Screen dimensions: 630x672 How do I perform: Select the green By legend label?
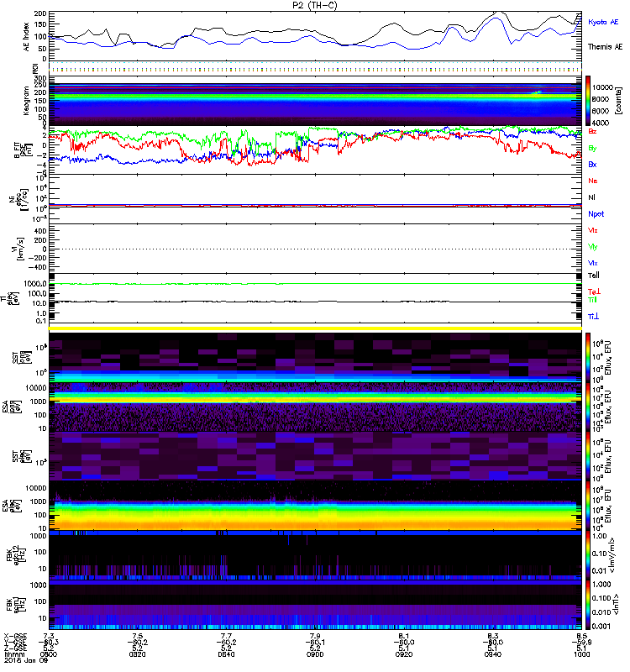click(592, 149)
